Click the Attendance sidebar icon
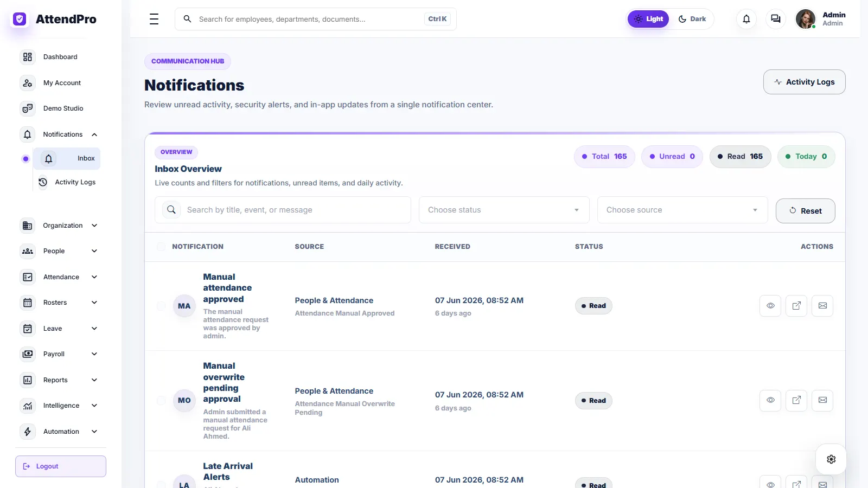This screenshot has width=868, height=488. [28, 277]
